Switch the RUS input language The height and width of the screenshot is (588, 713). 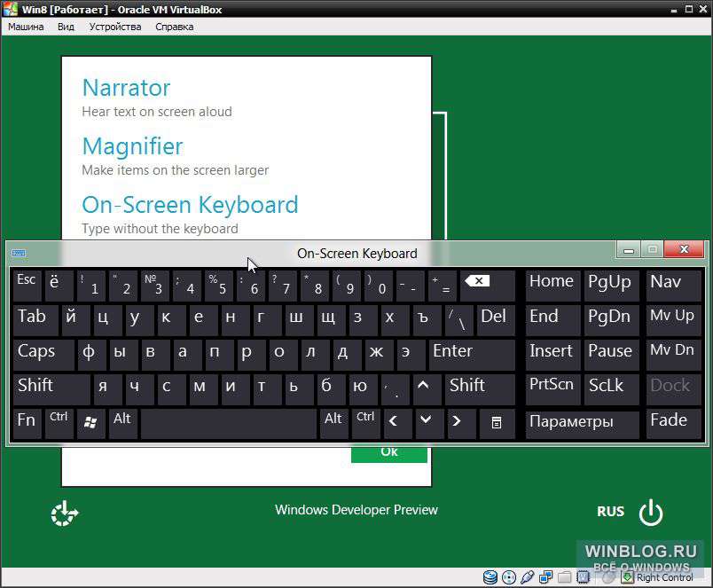coord(610,512)
